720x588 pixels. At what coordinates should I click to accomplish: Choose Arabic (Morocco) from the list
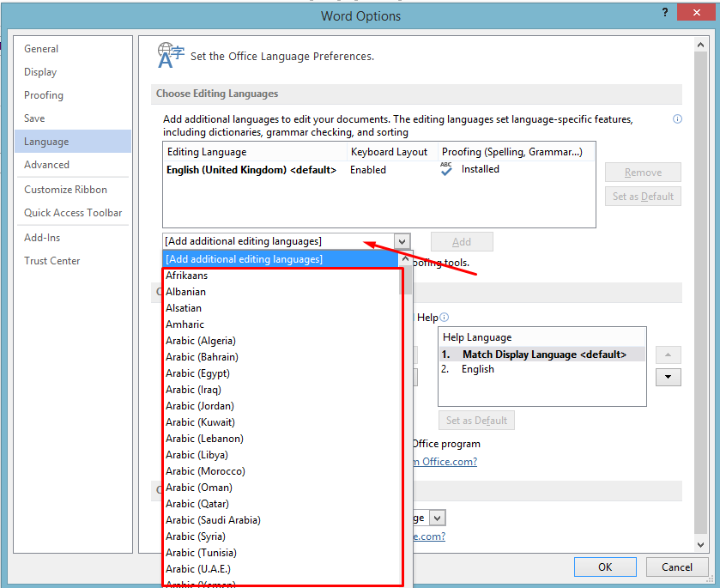coord(281,471)
